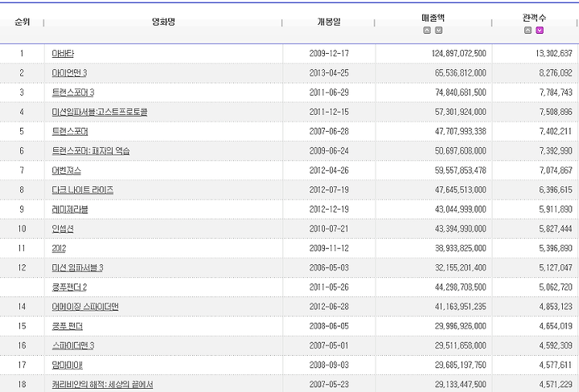Sort 매출액 column descending with down arrow
579x392 pixels.
point(439,31)
